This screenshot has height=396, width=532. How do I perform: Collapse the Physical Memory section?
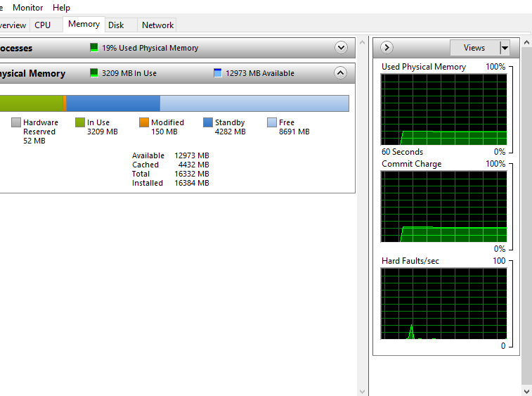point(340,73)
